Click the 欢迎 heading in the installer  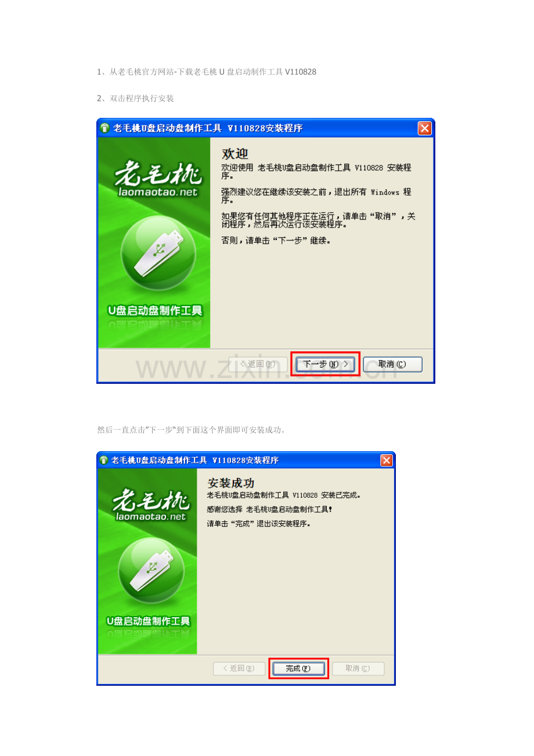pyautogui.click(x=235, y=154)
